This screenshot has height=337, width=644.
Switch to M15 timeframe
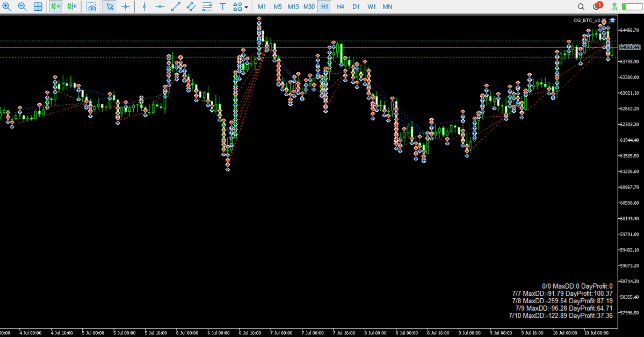[x=293, y=6]
